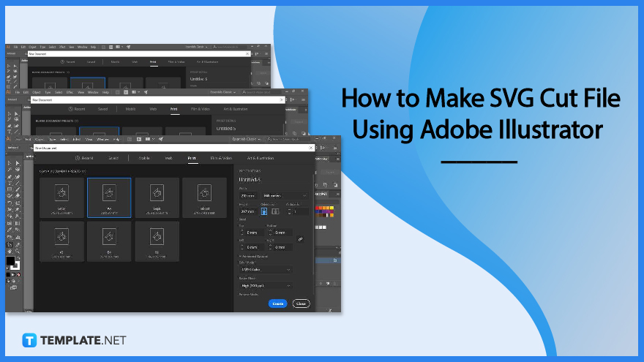Set portrait orientation in front dialog

tap(264, 211)
